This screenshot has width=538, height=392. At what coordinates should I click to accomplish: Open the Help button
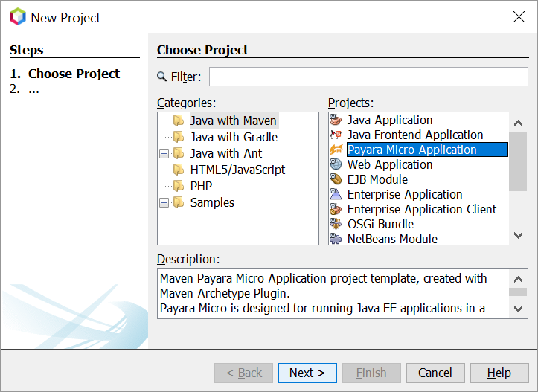pyautogui.click(x=499, y=373)
